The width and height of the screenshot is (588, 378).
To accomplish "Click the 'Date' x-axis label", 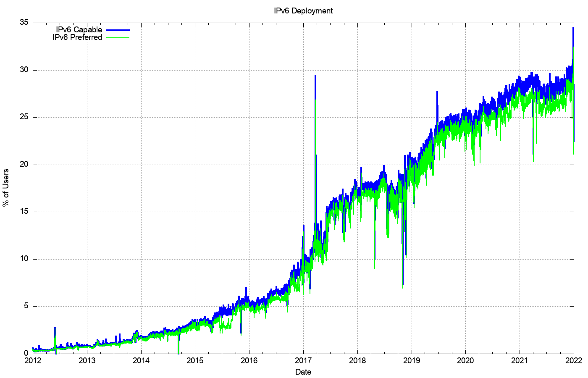I will 303,372.
